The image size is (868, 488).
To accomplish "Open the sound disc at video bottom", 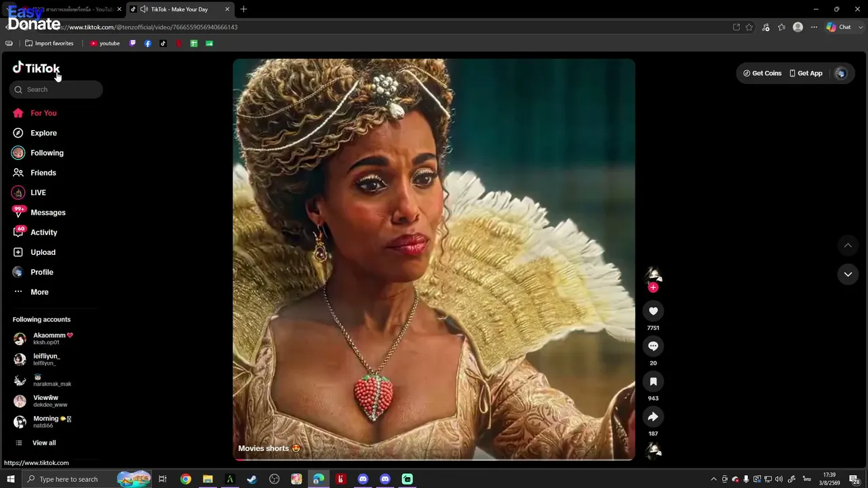I will 653,451.
